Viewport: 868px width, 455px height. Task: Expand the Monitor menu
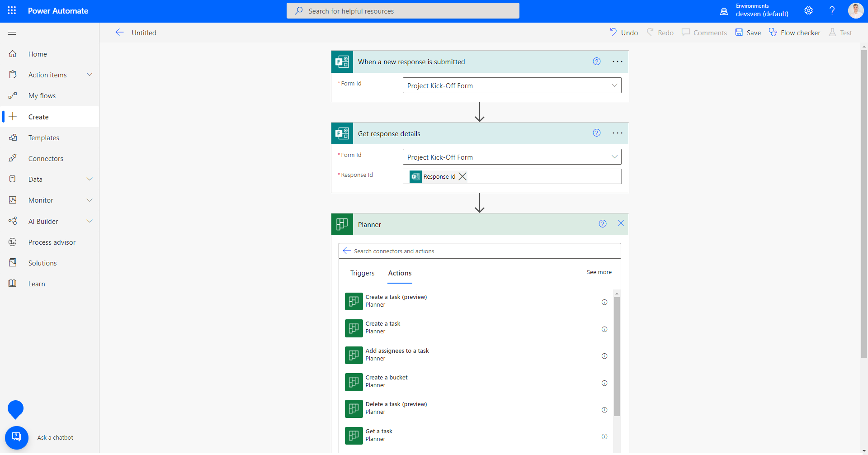pyautogui.click(x=90, y=200)
